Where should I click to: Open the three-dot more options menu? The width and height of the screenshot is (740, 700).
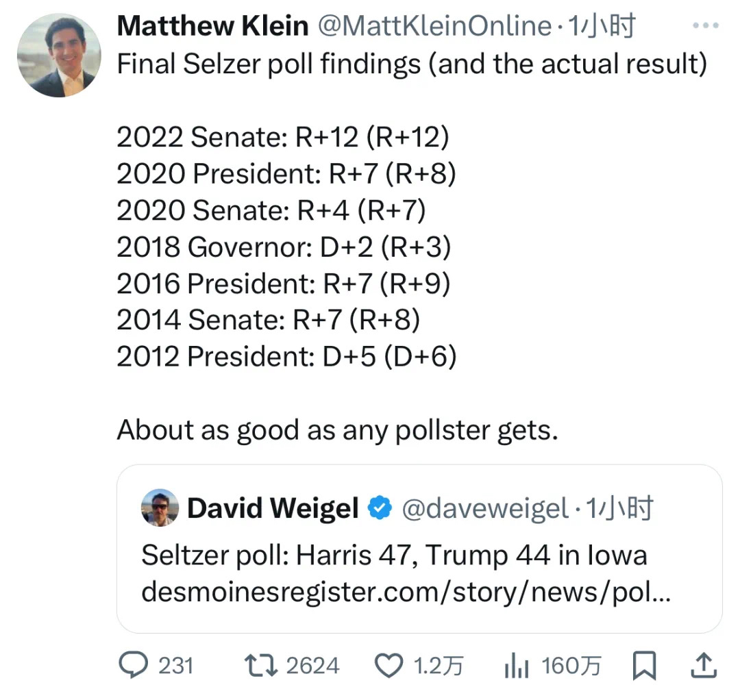point(706,25)
